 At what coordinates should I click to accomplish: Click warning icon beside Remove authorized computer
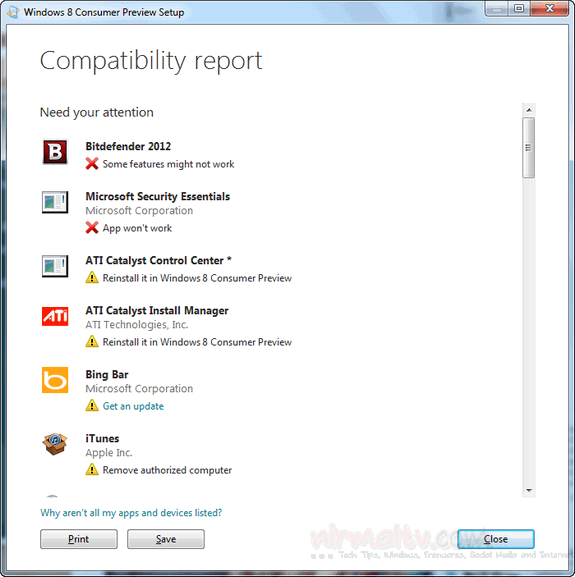[92, 470]
